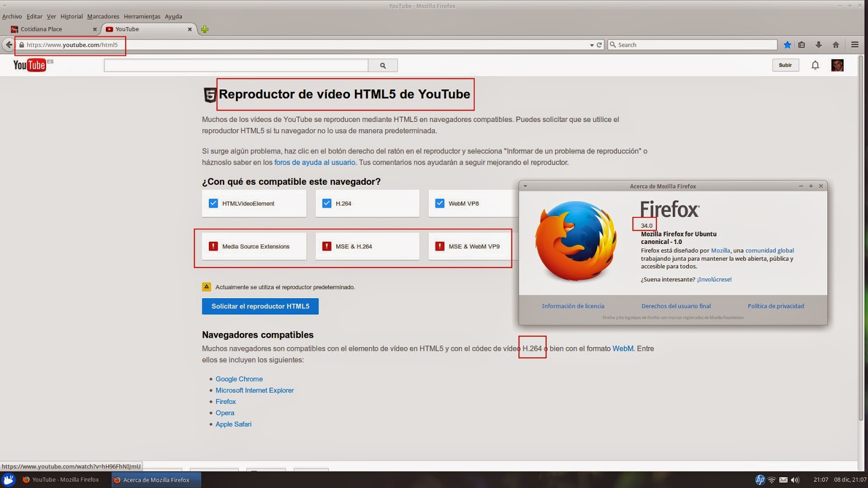The width and height of the screenshot is (868, 488).
Task: Open the Marcadores menu
Action: click(103, 16)
